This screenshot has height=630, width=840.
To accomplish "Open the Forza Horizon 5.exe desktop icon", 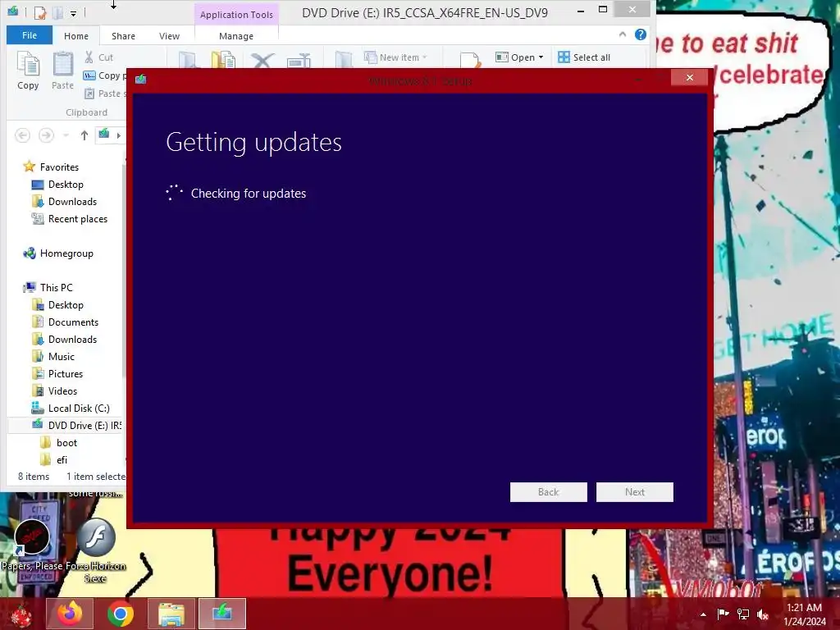I will (95, 550).
